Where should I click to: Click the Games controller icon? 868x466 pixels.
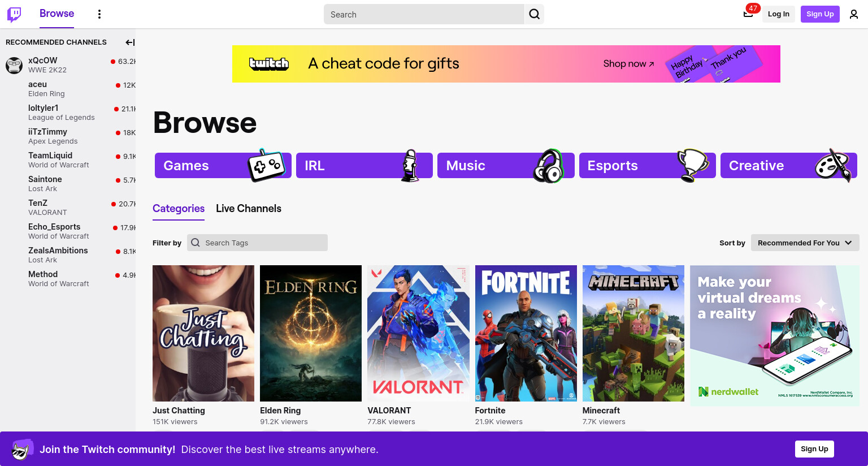click(x=266, y=165)
